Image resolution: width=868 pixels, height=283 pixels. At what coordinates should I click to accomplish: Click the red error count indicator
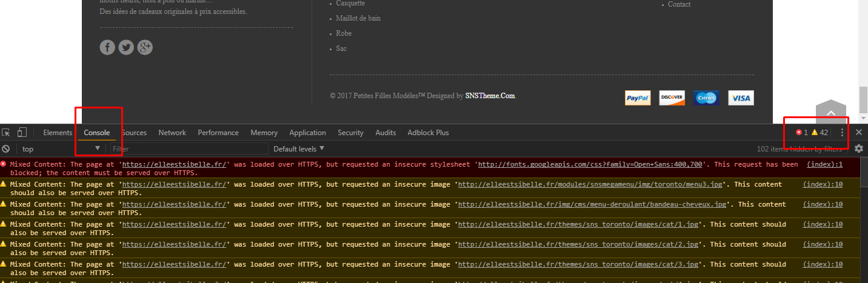click(x=802, y=132)
